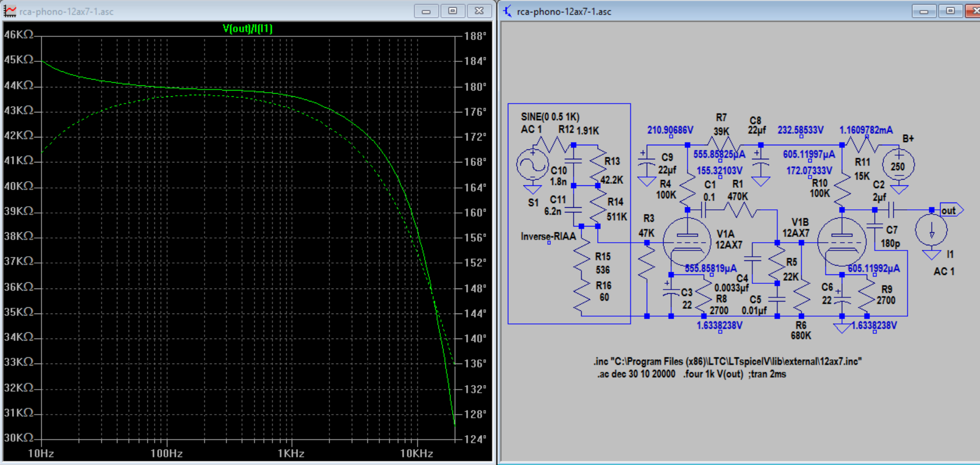Click the R14 511K resistor label
Screen dimensions: 980x465
(x=616, y=209)
